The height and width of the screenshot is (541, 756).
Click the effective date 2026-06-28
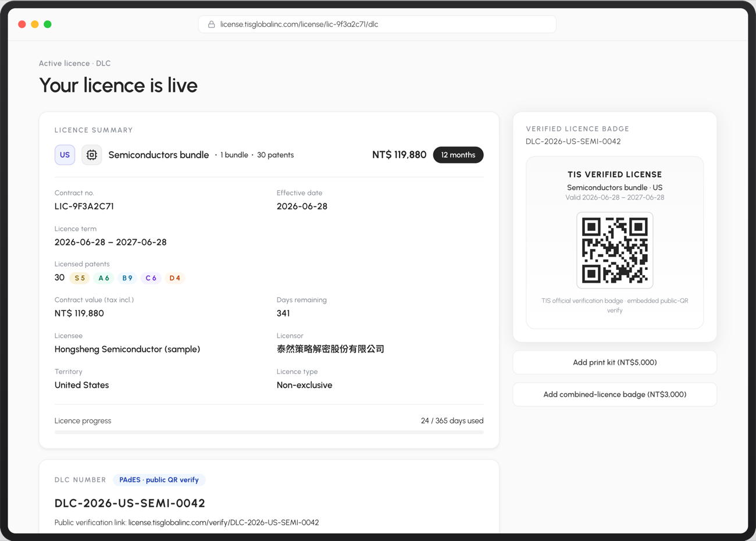point(302,207)
